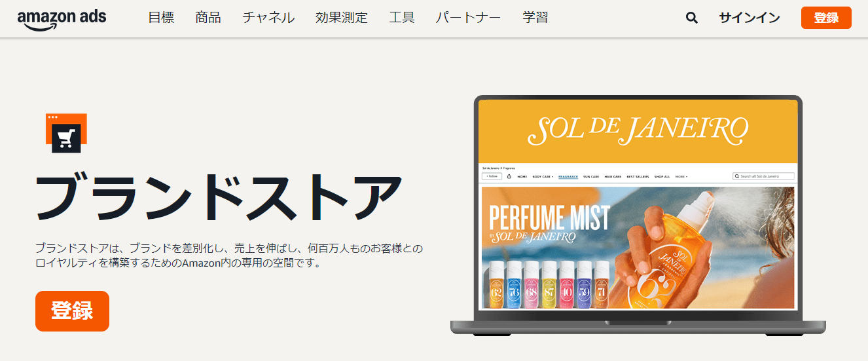868x361 pixels.
Task: Open the チャネル menu
Action: [x=268, y=18]
